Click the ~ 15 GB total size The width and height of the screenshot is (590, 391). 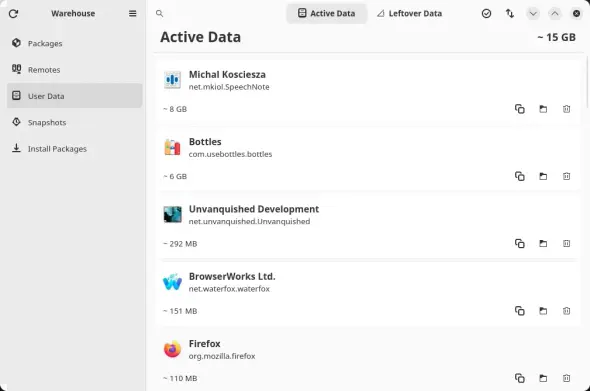(x=557, y=37)
